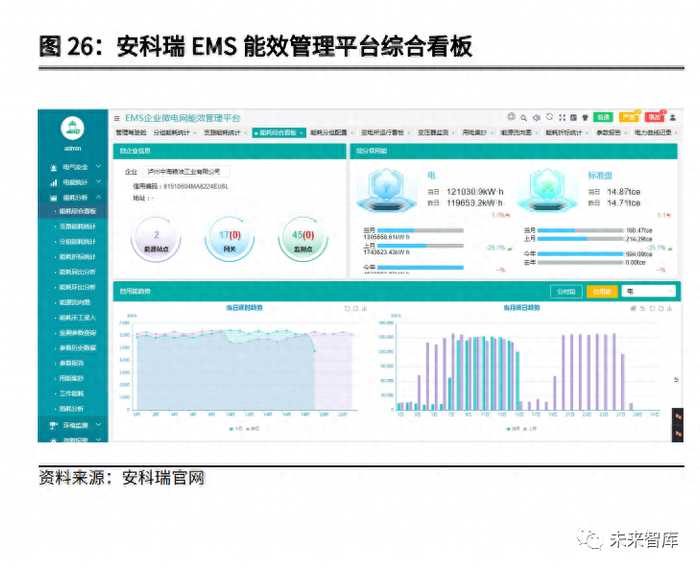Switch to 能耗分组配置 tab

[329, 133]
